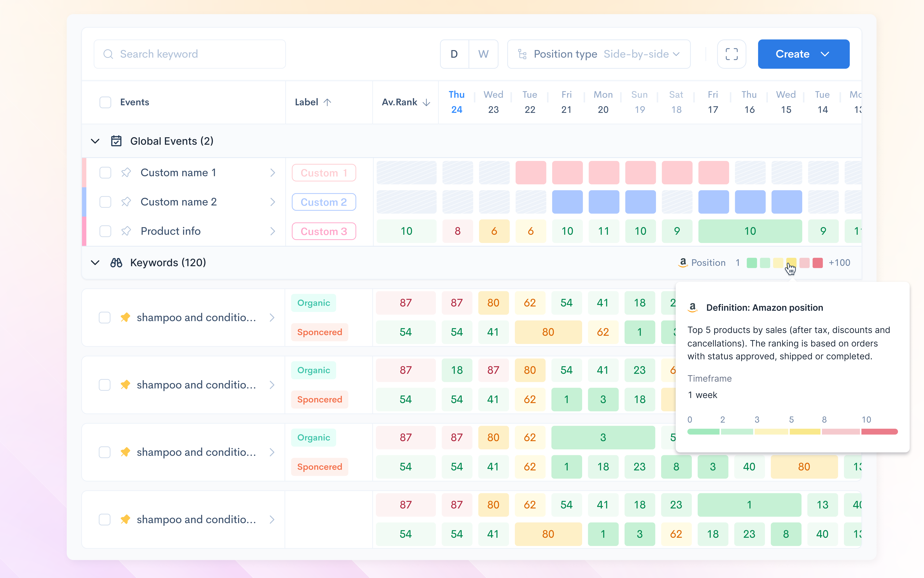Screen dimensions: 924x578
Task: Click the hovered yellow Position legend swatch
Action: (791, 263)
